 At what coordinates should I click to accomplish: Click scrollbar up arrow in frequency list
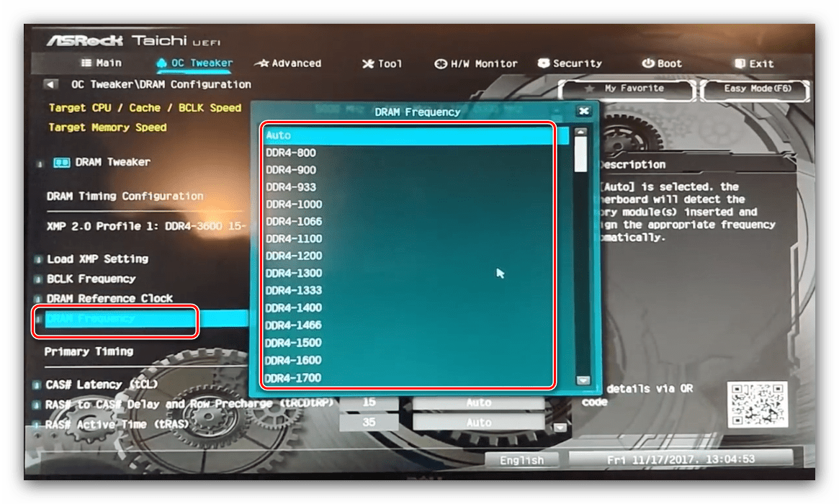[580, 133]
